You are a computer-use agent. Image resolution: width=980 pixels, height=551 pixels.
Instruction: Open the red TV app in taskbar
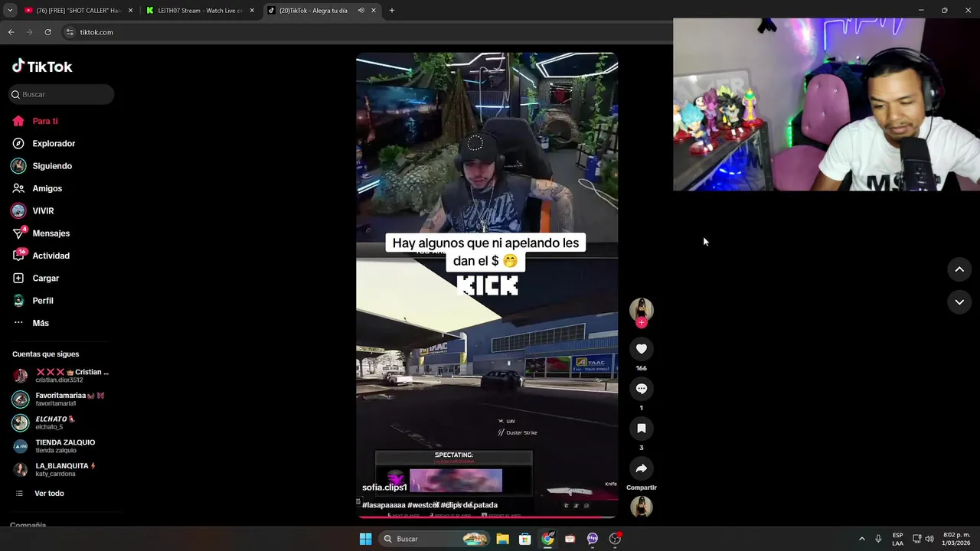coord(570,539)
